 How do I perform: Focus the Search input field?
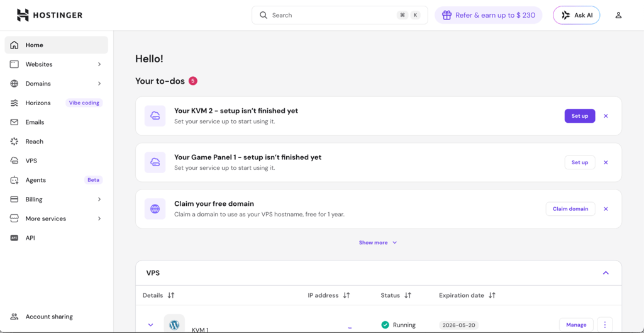pos(340,15)
